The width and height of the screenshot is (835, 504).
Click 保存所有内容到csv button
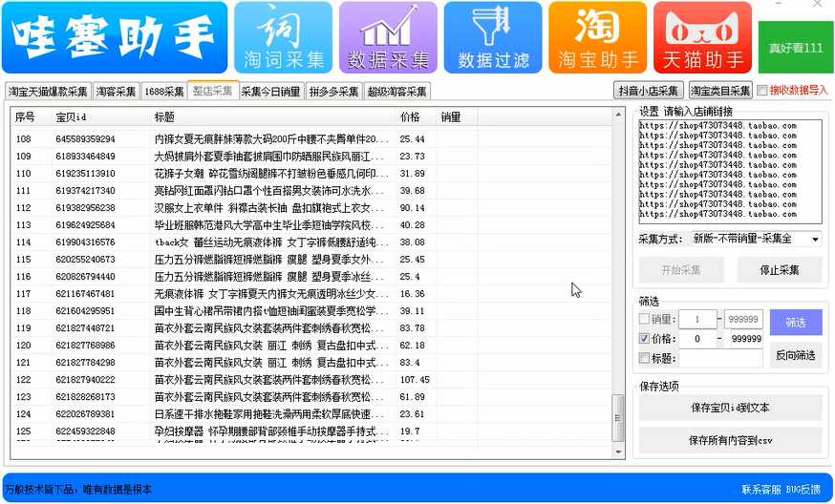coord(730,440)
